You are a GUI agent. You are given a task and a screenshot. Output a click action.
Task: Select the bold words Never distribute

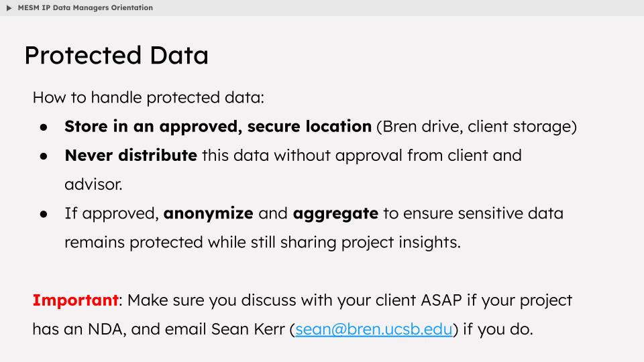click(131, 155)
